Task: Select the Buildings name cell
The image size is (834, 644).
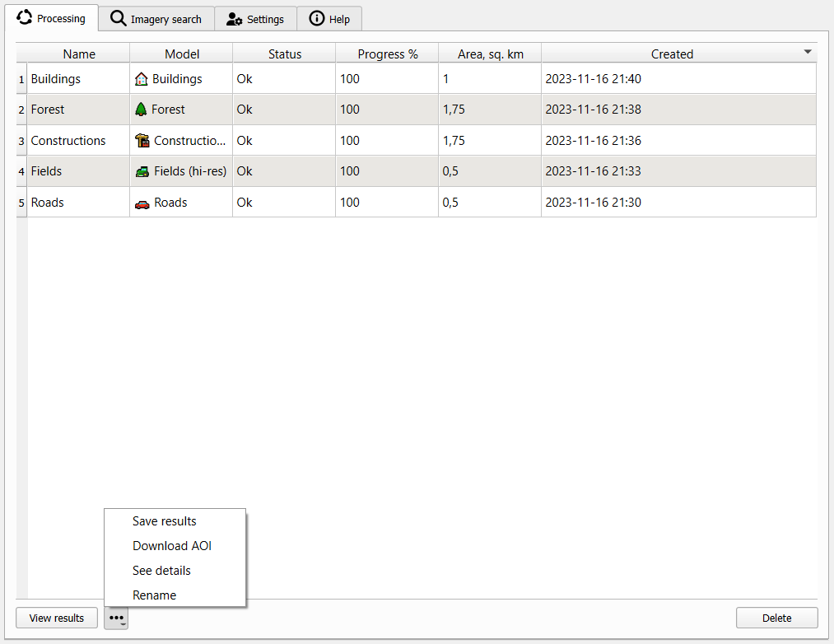Action: (x=79, y=79)
